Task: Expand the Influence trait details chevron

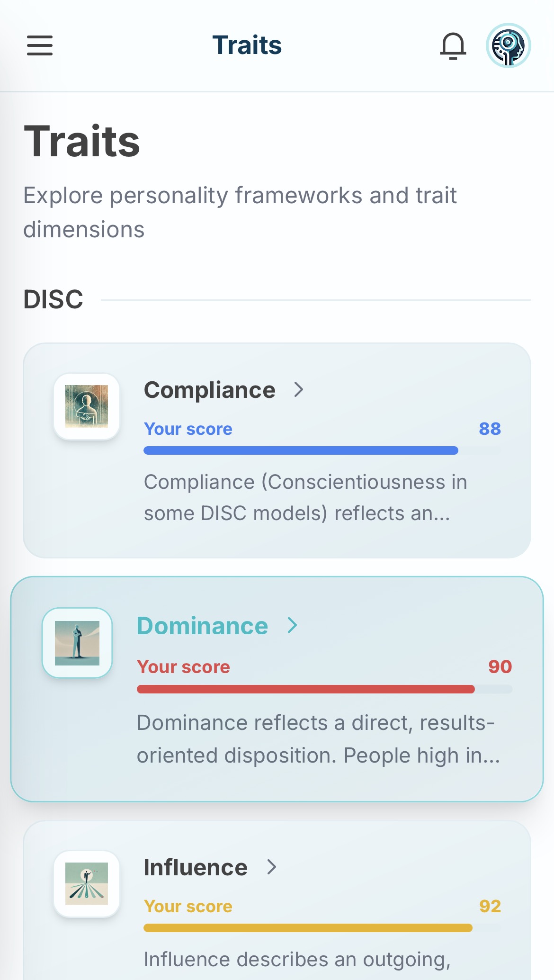Action: pos(272,867)
